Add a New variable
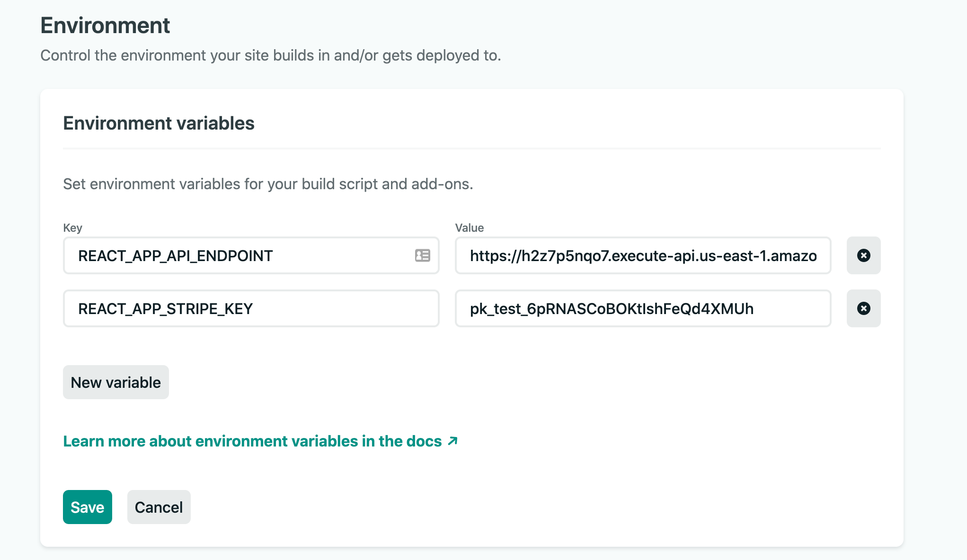This screenshot has height=560, width=967. 115,382
